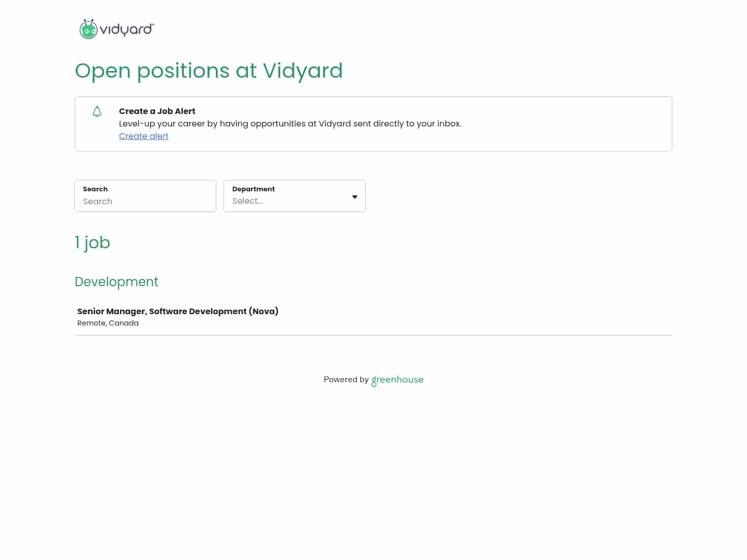The width and height of the screenshot is (747, 560).
Task: Click the Vidyard robot mascot icon
Action: [x=88, y=30]
